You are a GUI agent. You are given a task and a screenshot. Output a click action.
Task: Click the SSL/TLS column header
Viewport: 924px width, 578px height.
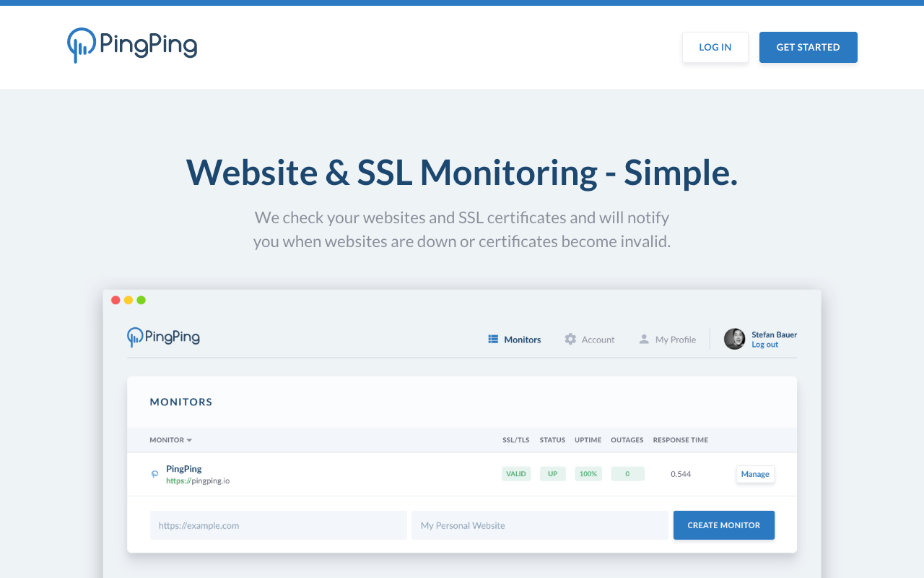(516, 440)
